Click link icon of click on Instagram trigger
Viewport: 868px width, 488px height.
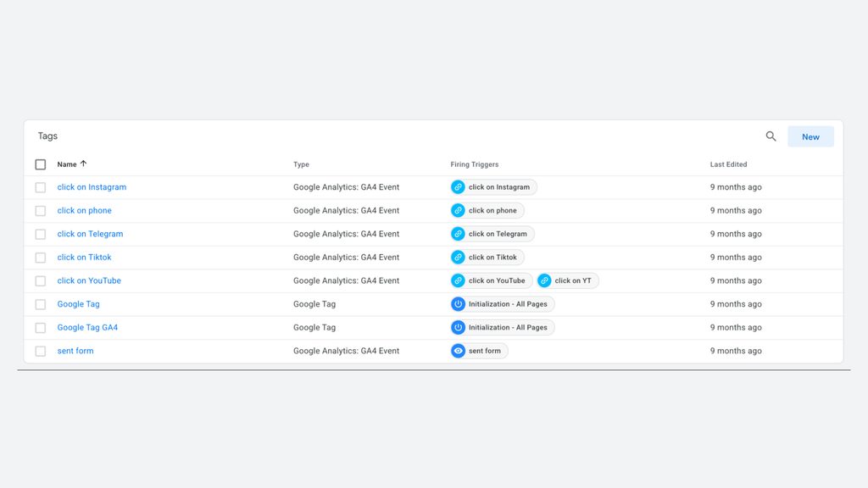(458, 187)
